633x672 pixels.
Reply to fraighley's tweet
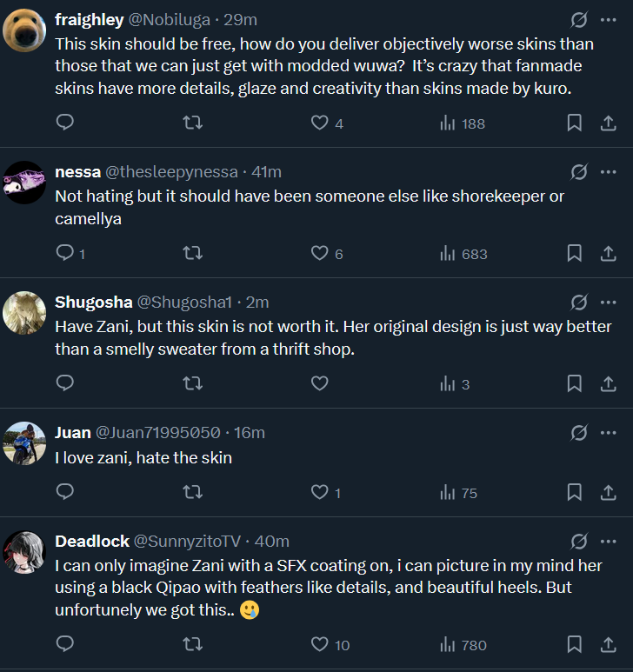tap(65, 123)
